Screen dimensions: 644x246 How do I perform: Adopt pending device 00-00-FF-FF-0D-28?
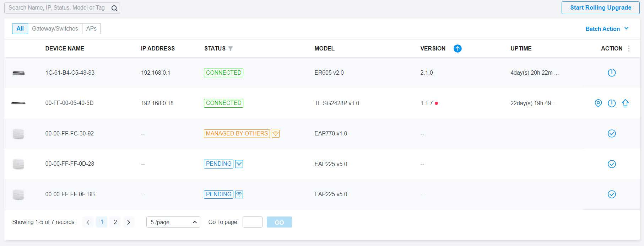[611, 164]
